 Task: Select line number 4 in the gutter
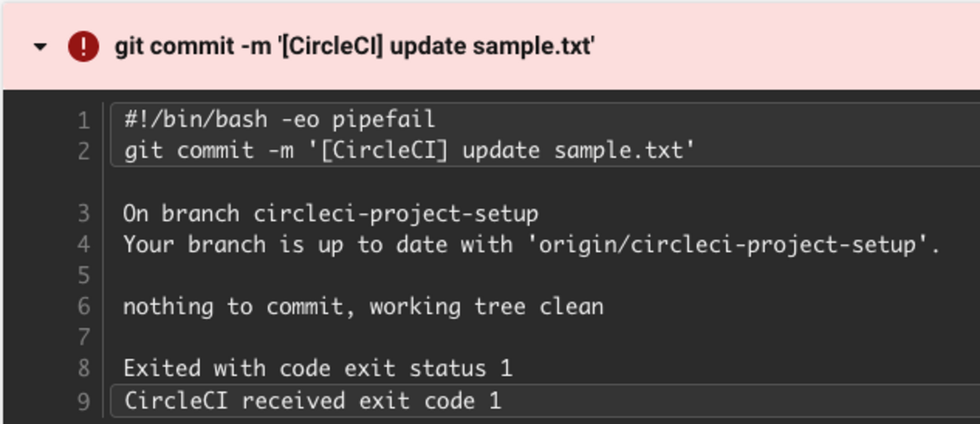coord(83,245)
